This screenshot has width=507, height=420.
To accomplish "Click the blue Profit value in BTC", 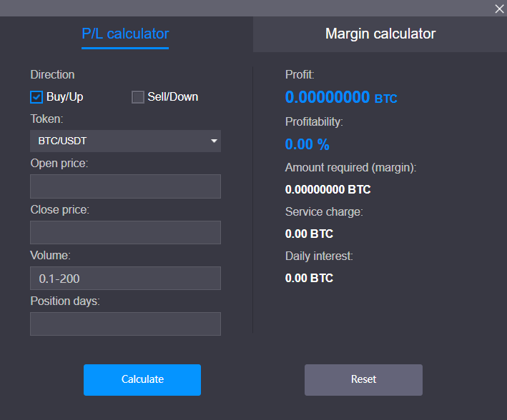I will click(x=341, y=97).
